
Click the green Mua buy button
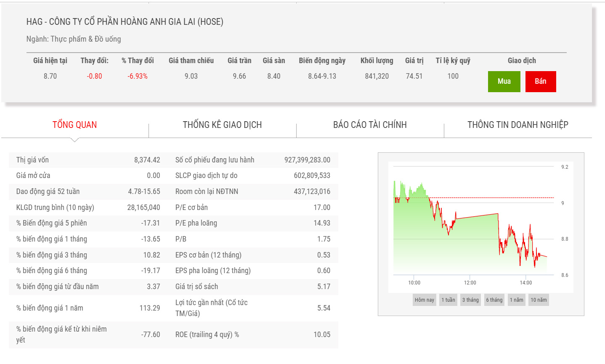pos(504,81)
